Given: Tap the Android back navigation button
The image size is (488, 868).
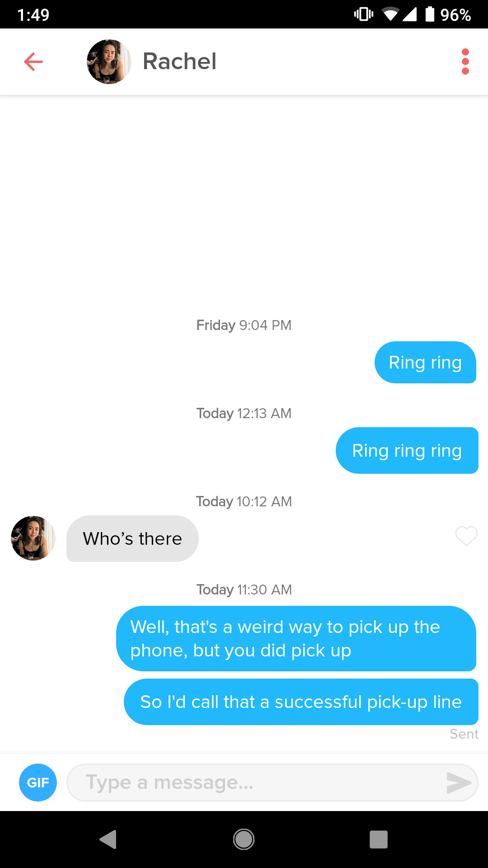Looking at the screenshot, I should tap(108, 840).
